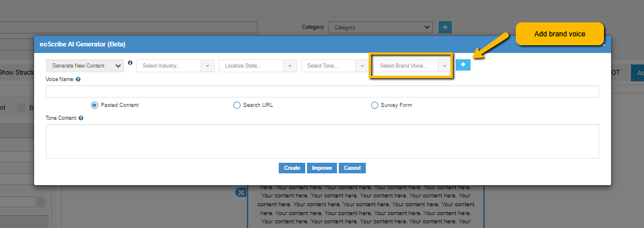Select the Pasted Content radio button
The width and height of the screenshot is (644, 228).
pyautogui.click(x=95, y=105)
